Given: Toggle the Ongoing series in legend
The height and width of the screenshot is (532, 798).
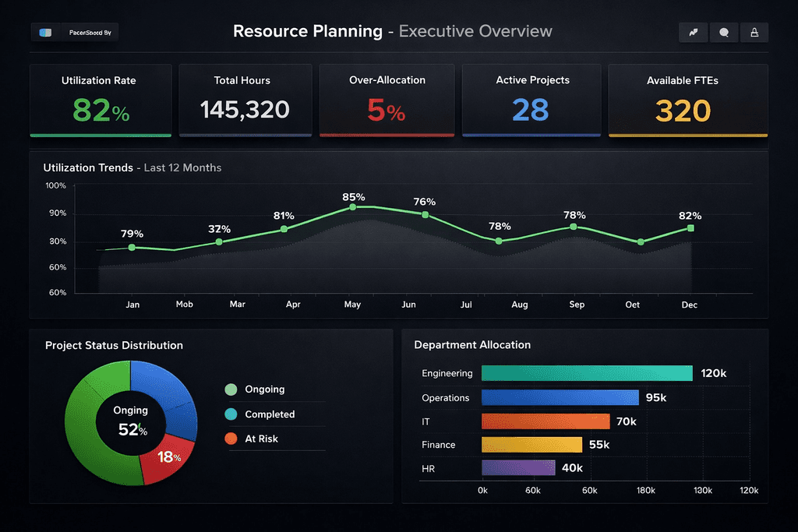Looking at the screenshot, I should click(265, 389).
